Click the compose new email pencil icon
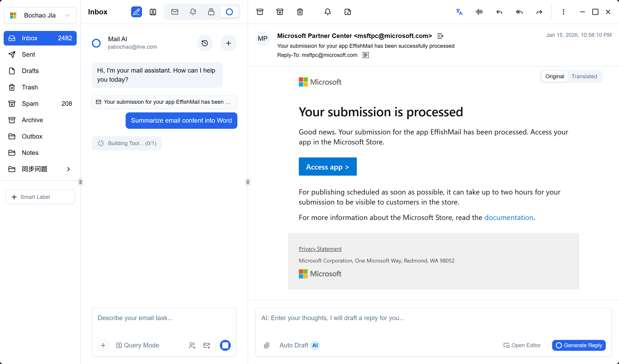Screen dimensions: 619x364 pyautogui.click(x=136, y=12)
